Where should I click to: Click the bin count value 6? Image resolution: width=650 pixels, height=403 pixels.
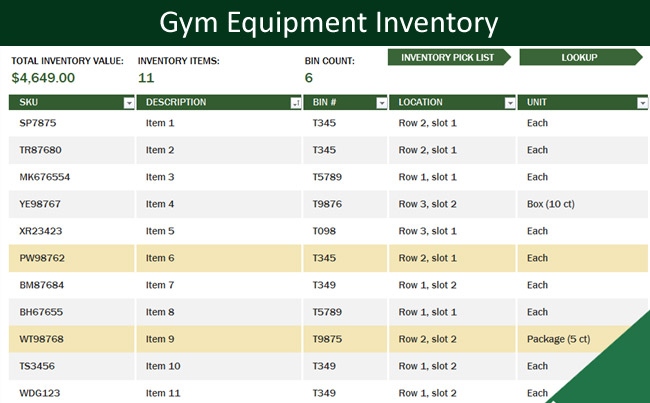tap(309, 77)
